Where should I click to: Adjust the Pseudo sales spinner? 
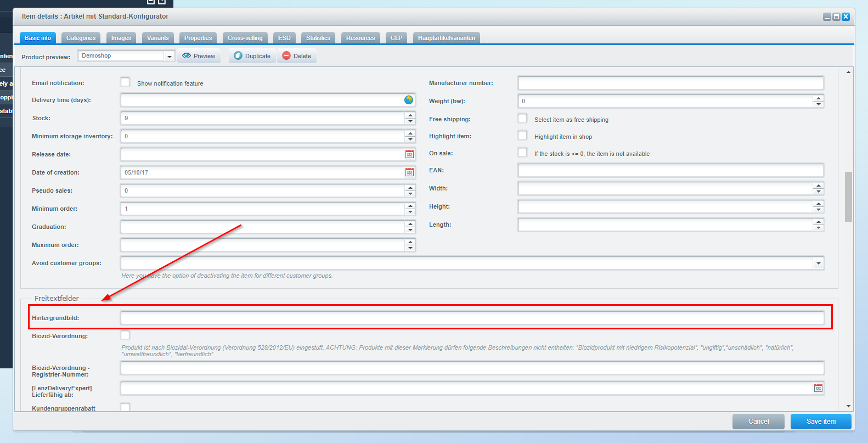[410, 190]
